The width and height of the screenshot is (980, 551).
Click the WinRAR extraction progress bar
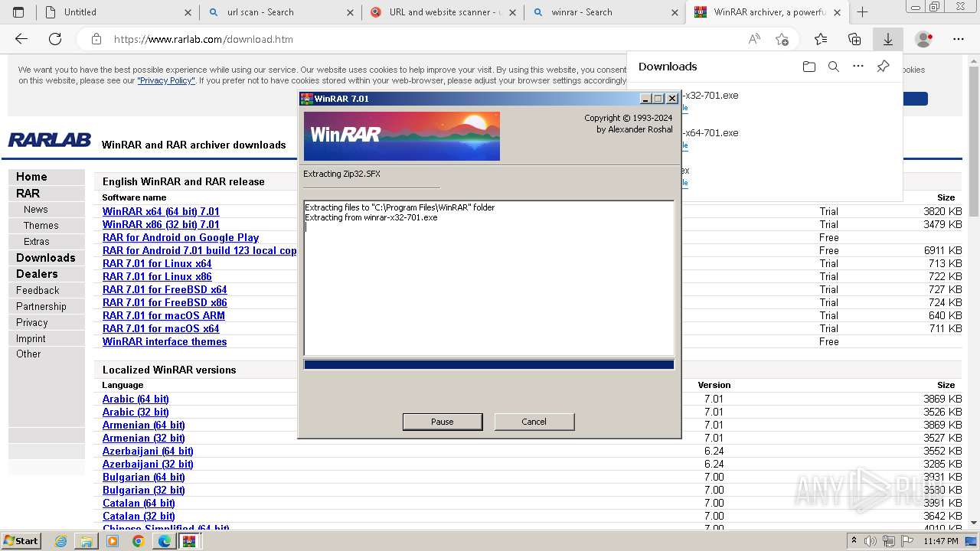click(489, 365)
